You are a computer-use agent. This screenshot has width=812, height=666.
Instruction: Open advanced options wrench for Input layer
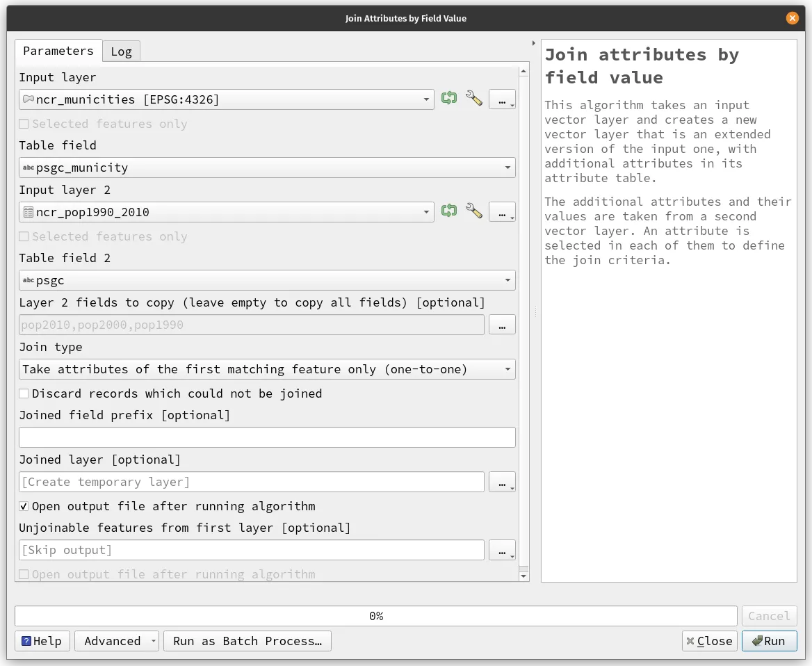pyautogui.click(x=474, y=99)
